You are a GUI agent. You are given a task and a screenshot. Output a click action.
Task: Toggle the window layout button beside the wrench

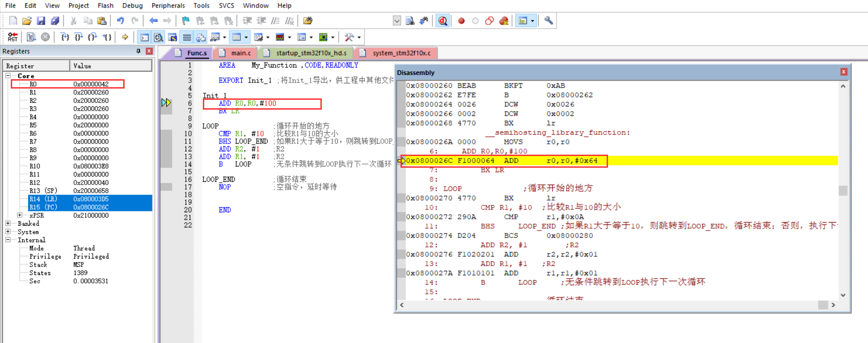coord(523,21)
